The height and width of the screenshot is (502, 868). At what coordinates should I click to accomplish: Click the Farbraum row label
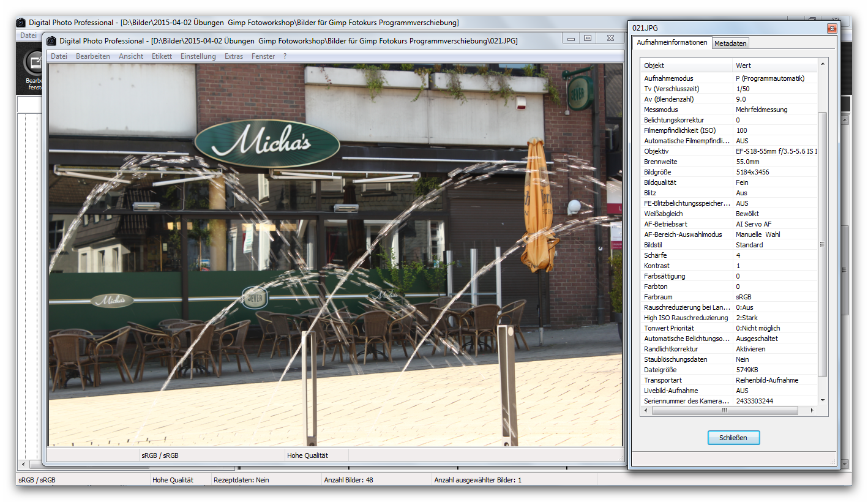tap(659, 297)
